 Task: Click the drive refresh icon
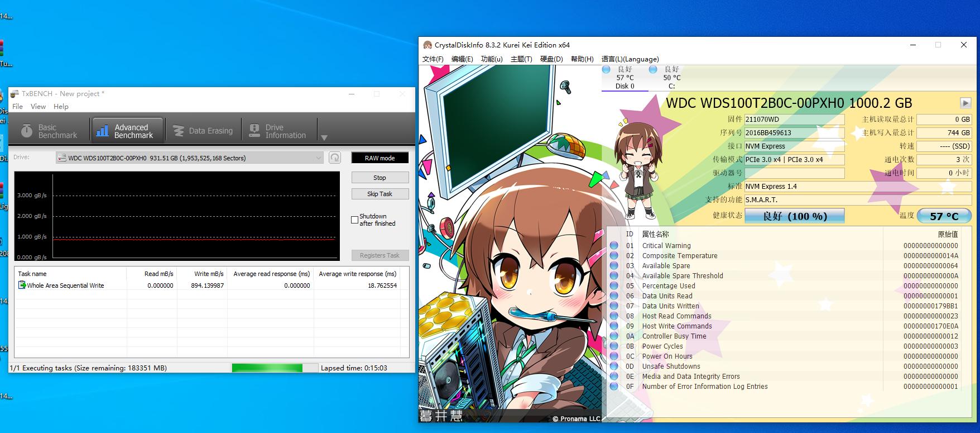coord(335,158)
